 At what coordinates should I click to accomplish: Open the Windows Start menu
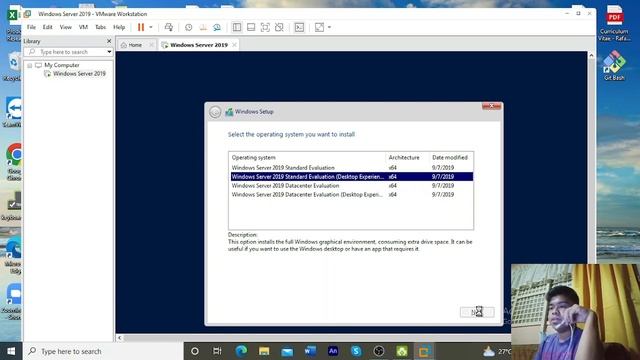pyautogui.click(x=11, y=351)
